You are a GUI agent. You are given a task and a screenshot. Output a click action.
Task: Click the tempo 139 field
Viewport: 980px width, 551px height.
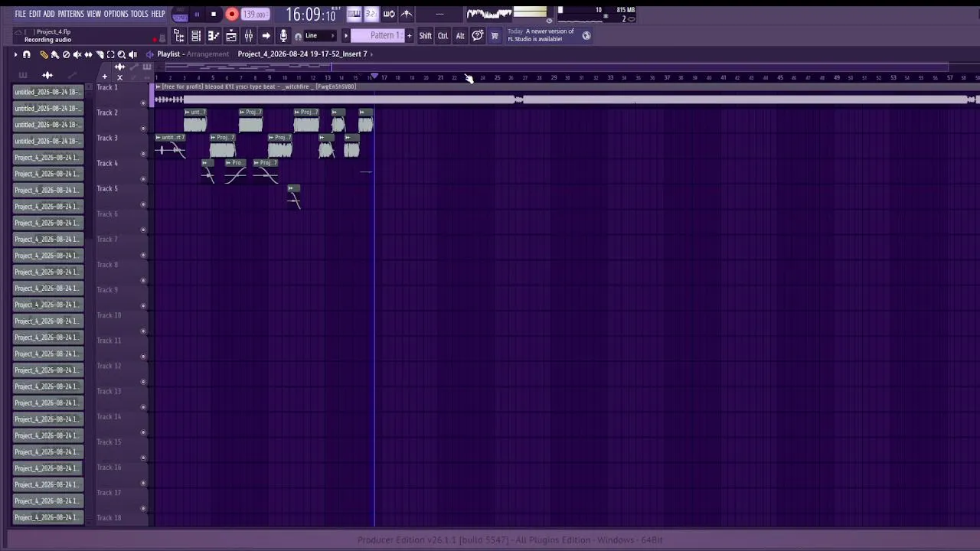pos(255,15)
